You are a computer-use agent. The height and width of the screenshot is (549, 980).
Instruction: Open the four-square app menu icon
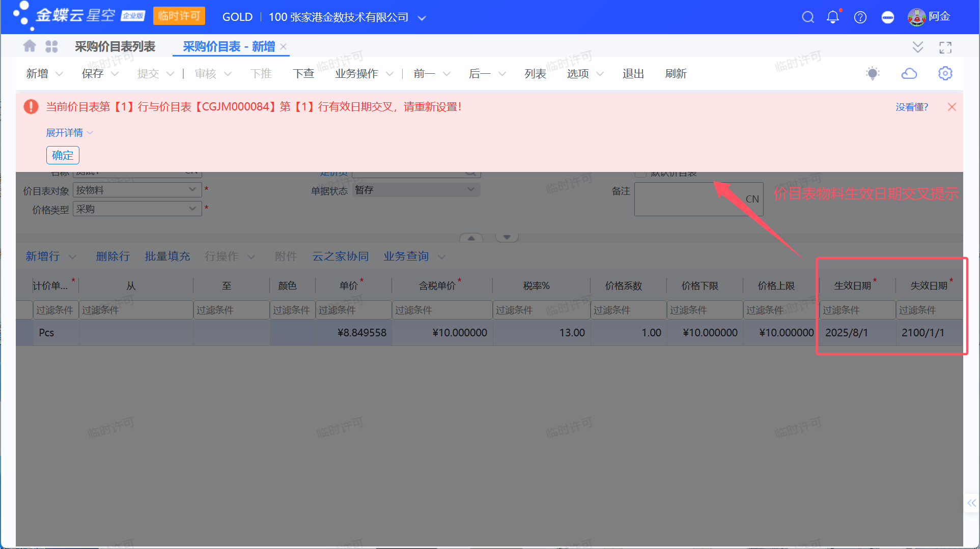click(x=51, y=46)
